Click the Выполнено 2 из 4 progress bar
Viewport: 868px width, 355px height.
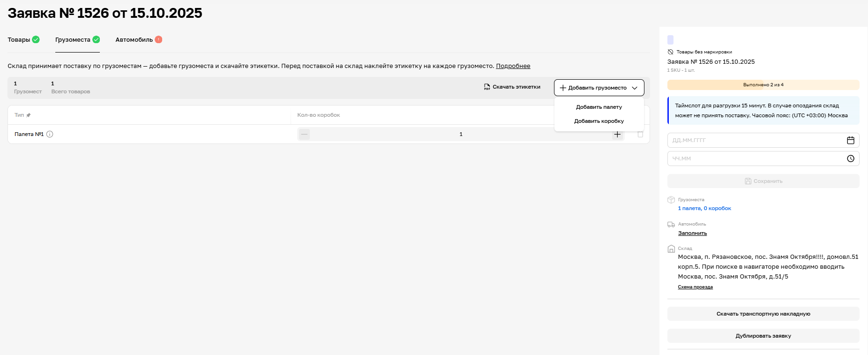pyautogui.click(x=763, y=85)
